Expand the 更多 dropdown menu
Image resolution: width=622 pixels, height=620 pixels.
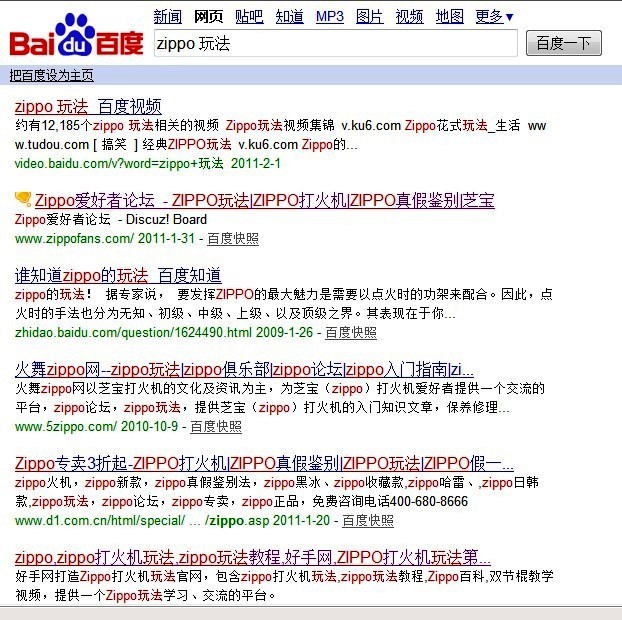click(x=494, y=17)
